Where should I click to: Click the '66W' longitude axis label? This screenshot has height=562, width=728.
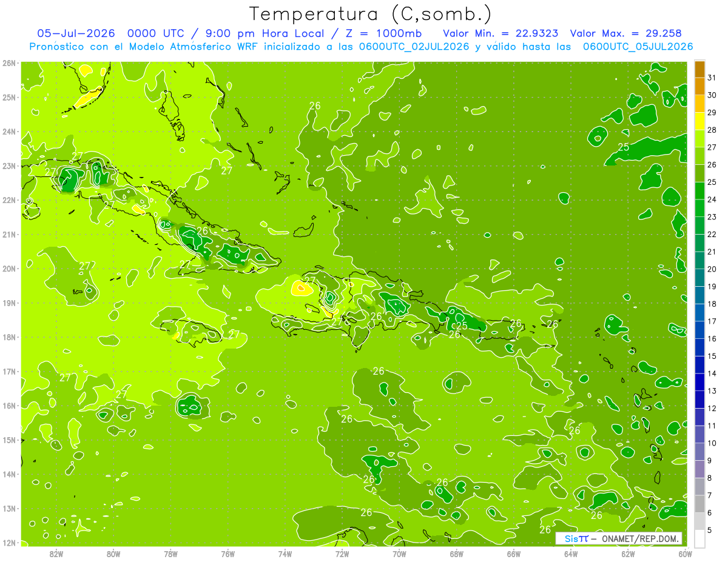pos(513,554)
